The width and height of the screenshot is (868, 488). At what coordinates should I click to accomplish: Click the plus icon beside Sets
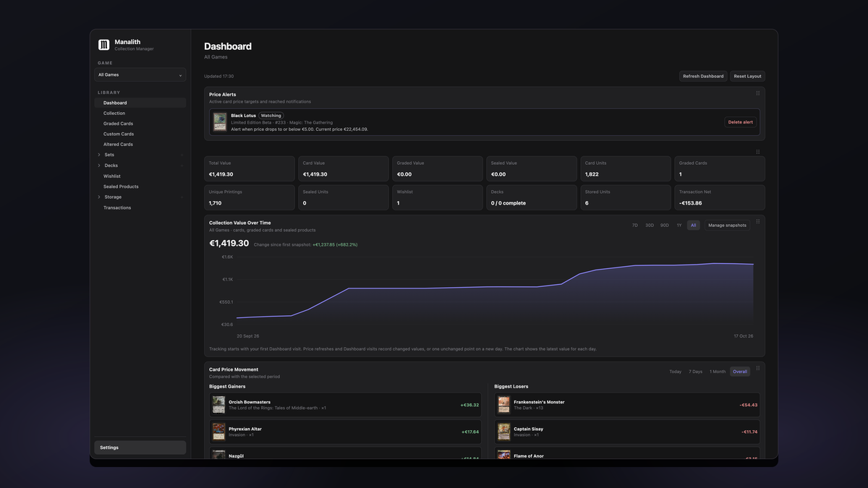[182, 155]
